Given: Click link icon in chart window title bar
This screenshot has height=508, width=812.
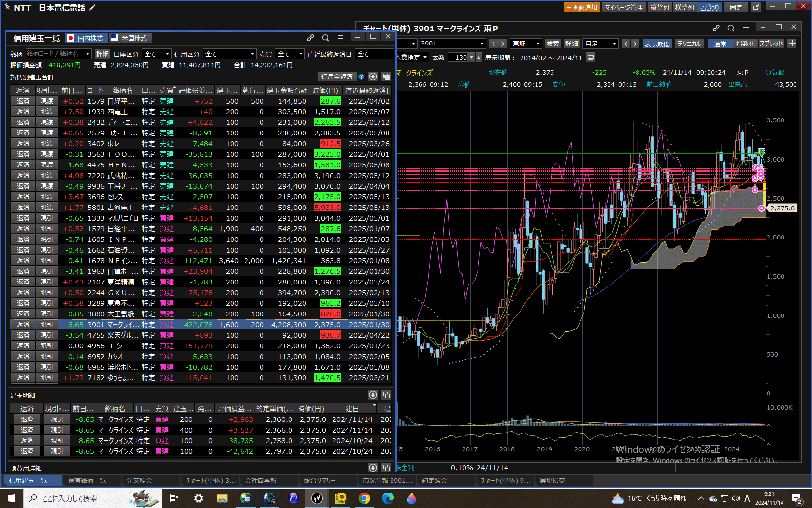Looking at the screenshot, I should click(716, 28).
